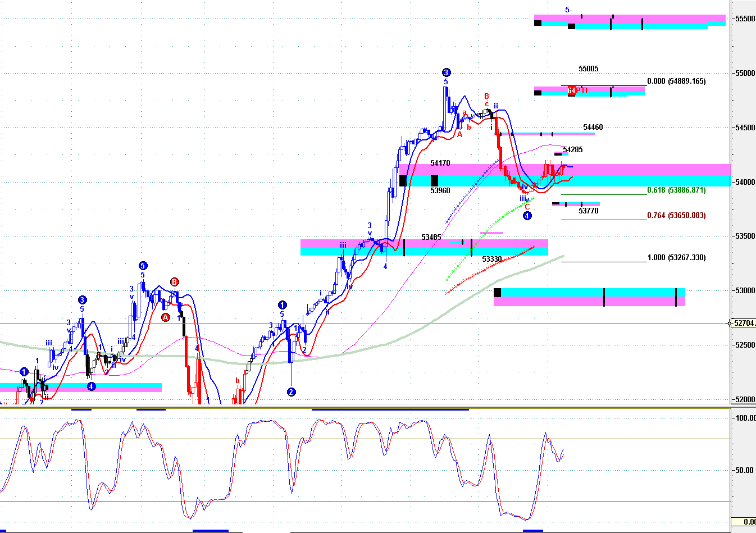Select the 53770 price label

point(589,211)
